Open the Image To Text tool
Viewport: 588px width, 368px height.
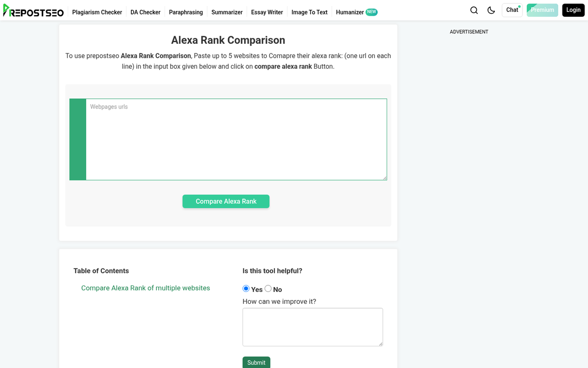click(309, 12)
